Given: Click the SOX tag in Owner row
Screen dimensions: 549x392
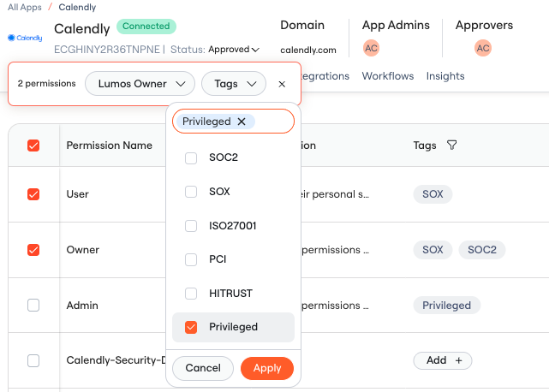Looking at the screenshot, I should click(433, 250).
